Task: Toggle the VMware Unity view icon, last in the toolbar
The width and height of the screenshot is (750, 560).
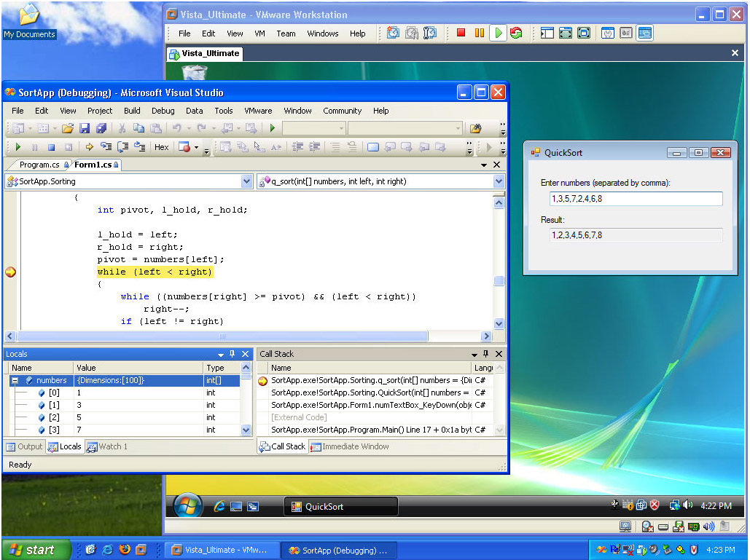Action: (x=645, y=33)
